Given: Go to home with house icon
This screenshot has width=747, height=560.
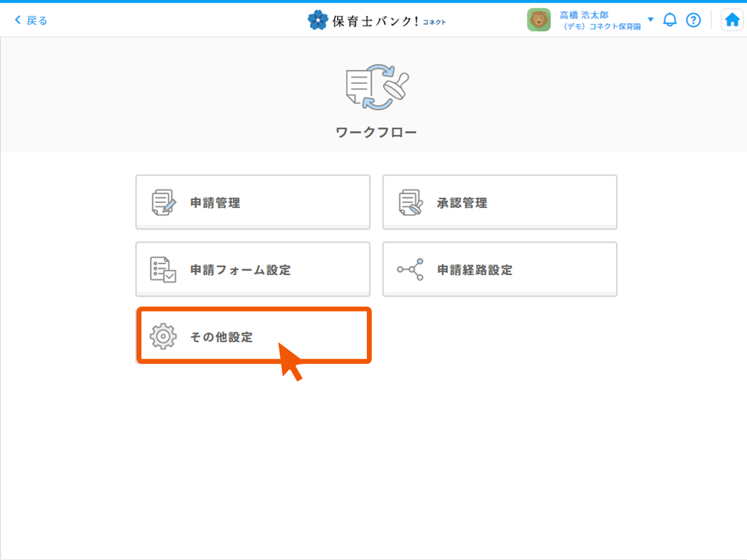Looking at the screenshot, I should point(732,20).
